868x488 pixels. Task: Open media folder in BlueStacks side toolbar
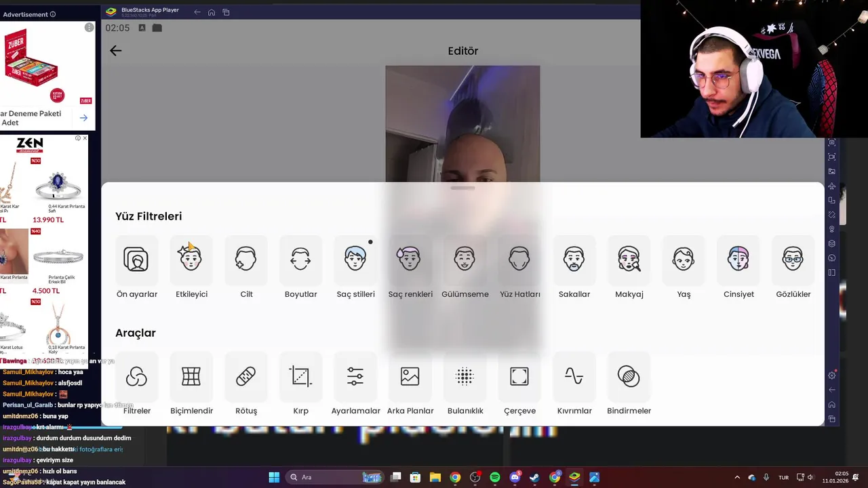click(832, 171)
